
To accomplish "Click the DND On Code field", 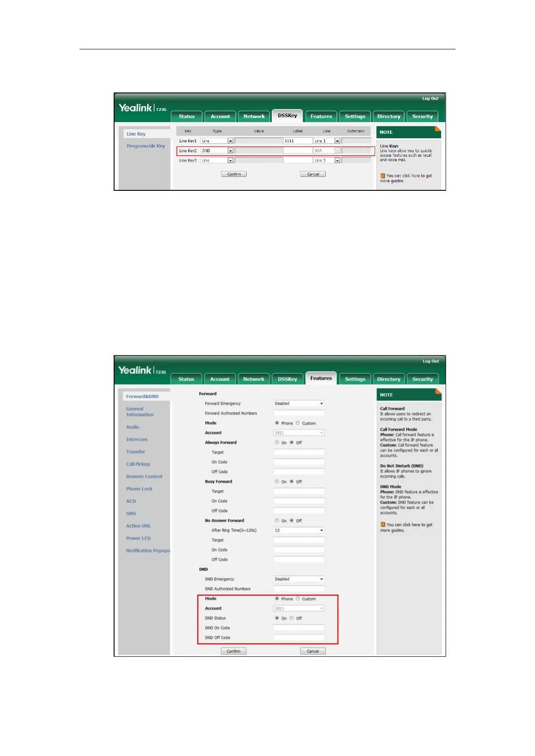I will [x=299, y=628].
